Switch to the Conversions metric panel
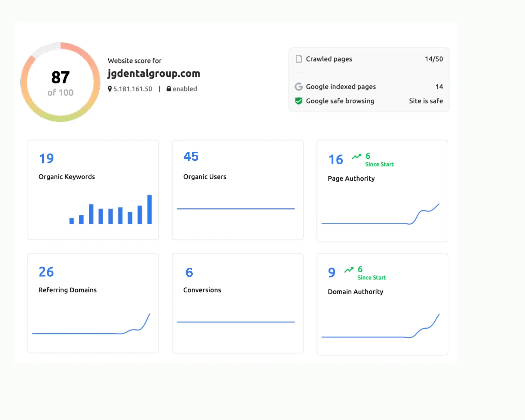The image size is (525, 420). (x=237, y=303)
